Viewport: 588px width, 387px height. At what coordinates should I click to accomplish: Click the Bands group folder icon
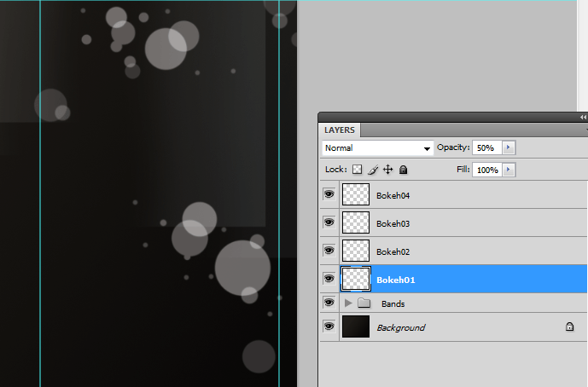364,303
